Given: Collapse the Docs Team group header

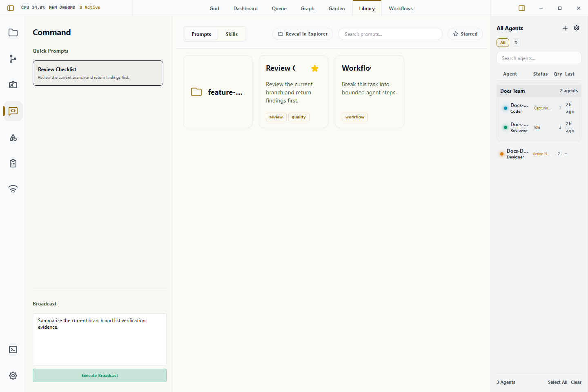Looking at the screenshot, I should 539,91.
